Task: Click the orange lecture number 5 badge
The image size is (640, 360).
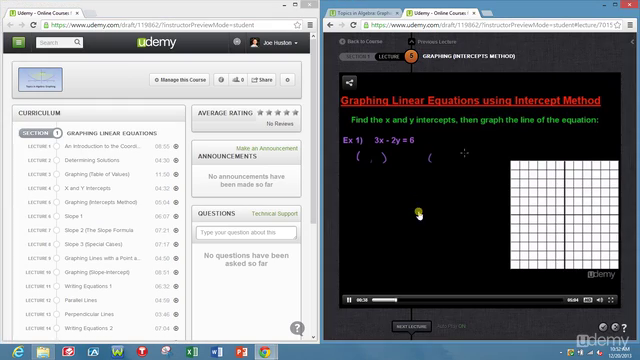Action: [x=411, y=56]
